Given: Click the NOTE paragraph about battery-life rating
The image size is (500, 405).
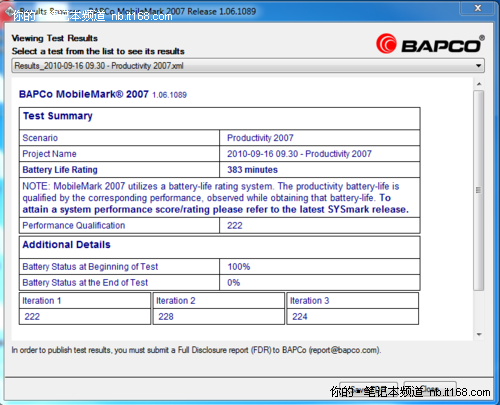Looking at the screenshot, I should (216, 198).
